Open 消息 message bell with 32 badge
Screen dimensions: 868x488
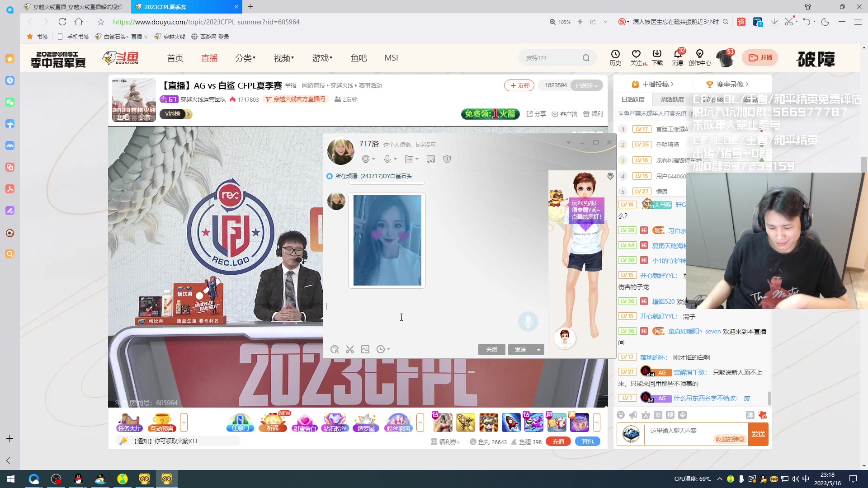coord(678,58)
